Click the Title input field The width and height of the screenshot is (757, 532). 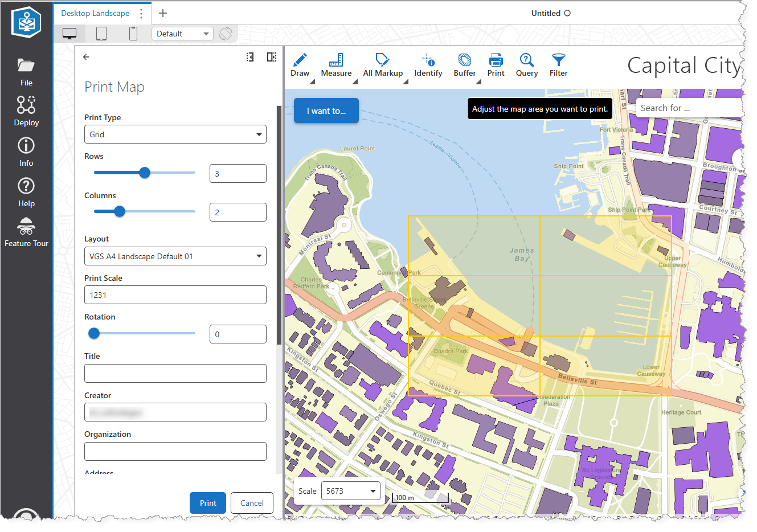tap(175, 374)
